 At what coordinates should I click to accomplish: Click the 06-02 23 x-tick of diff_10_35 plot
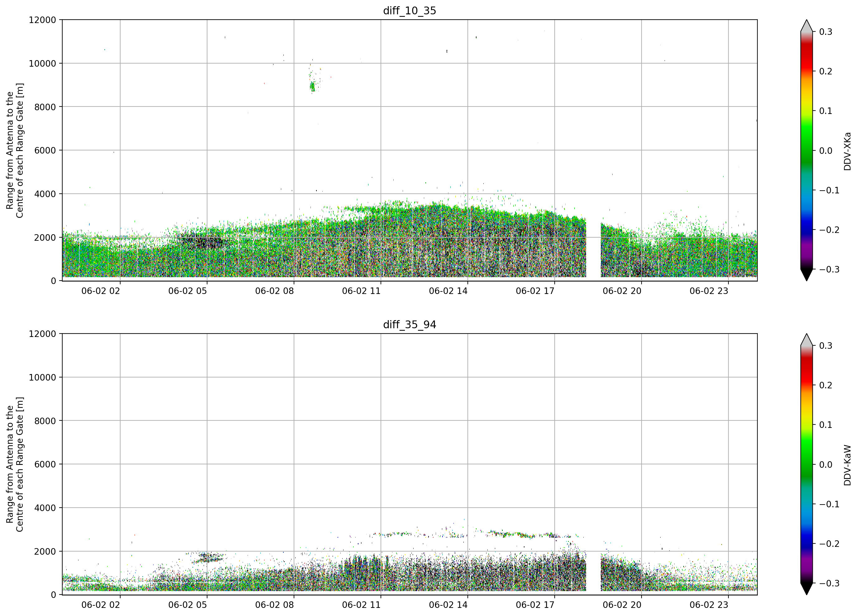[709, 291]
